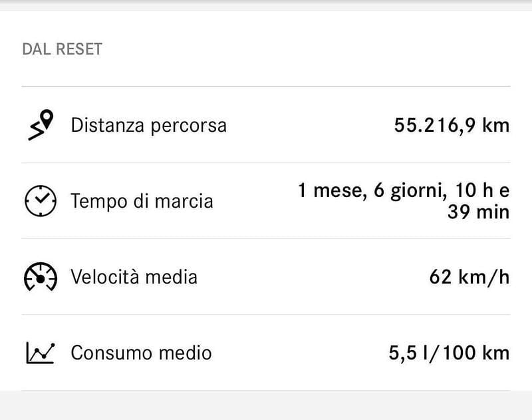Click the clock icon beside Tempo di marcia
532x420 pixels.
click(41, 201)
